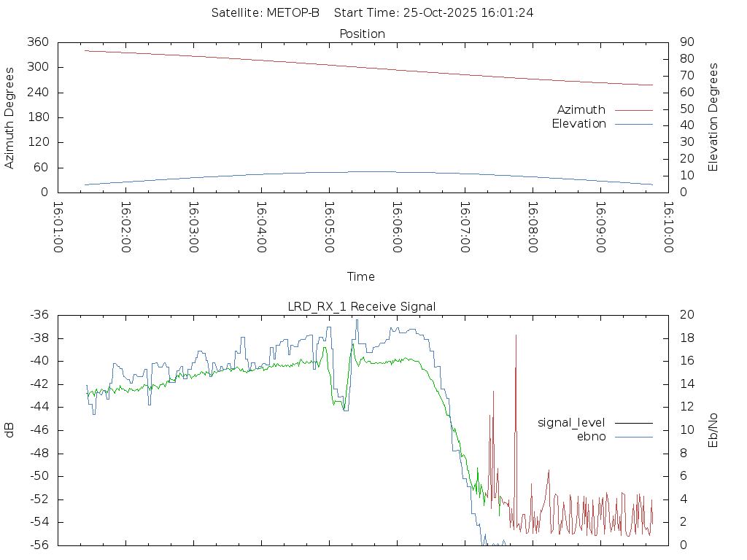Select the 16:08:00 time tick label

point(532,227)
